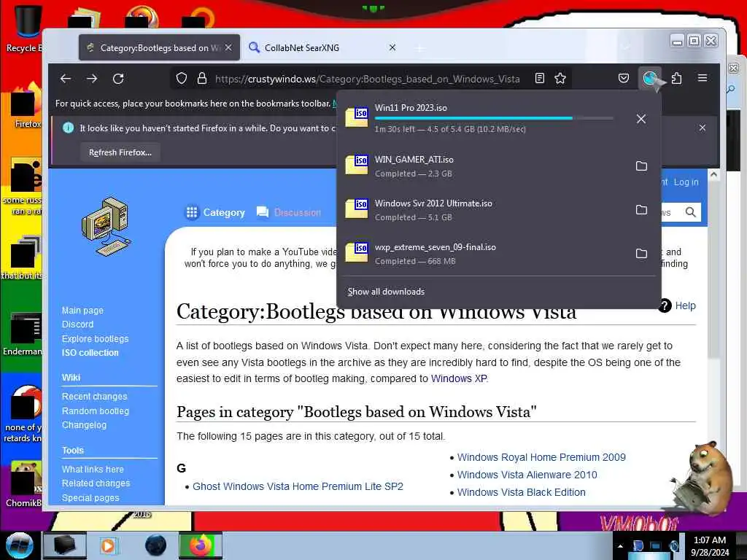The image size is (747, 560).
Task: Go back using the Firefox back arrow
Action: [x=66, y=79]
